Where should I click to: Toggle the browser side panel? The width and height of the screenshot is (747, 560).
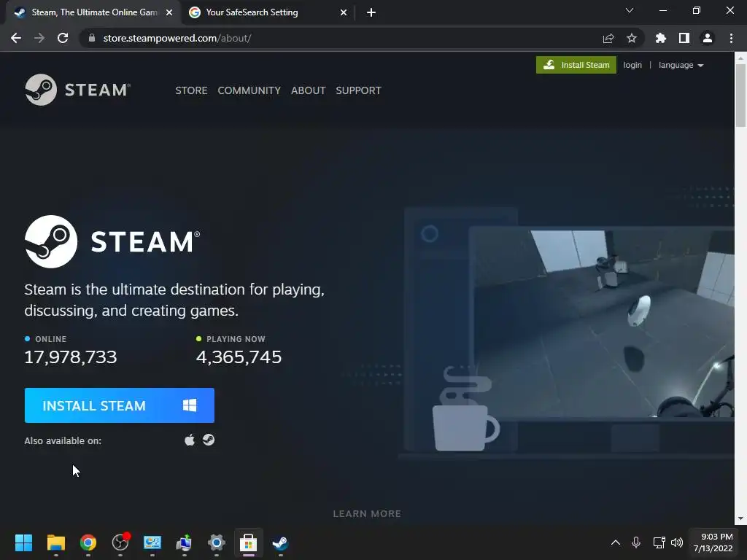pyautogui.click(x=684, y=38)
